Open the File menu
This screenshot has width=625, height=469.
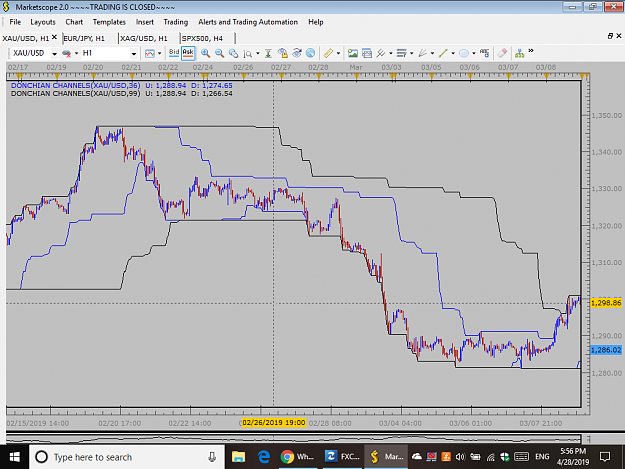coord(15,22)
